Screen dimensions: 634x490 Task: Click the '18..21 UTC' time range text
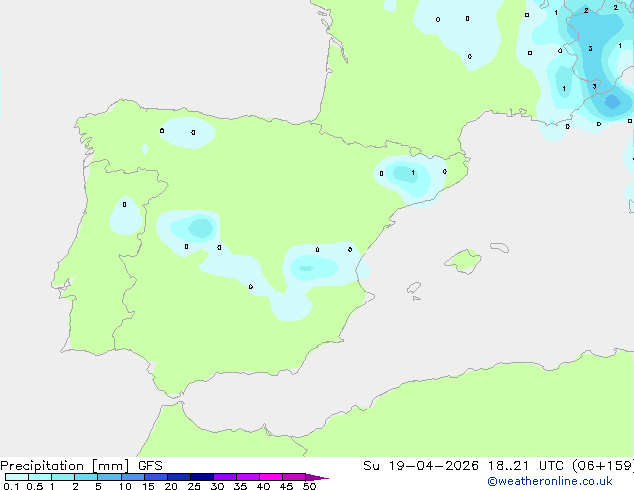click(525, 466)
